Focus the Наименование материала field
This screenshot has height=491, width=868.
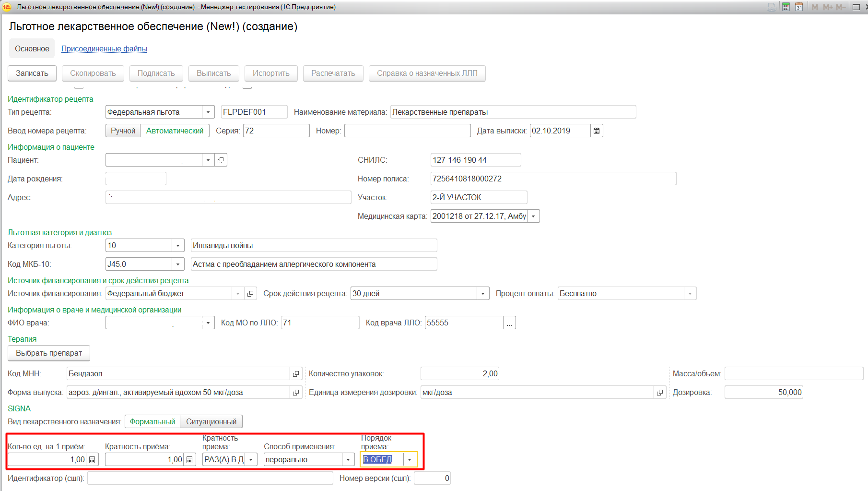pos(513,112)
